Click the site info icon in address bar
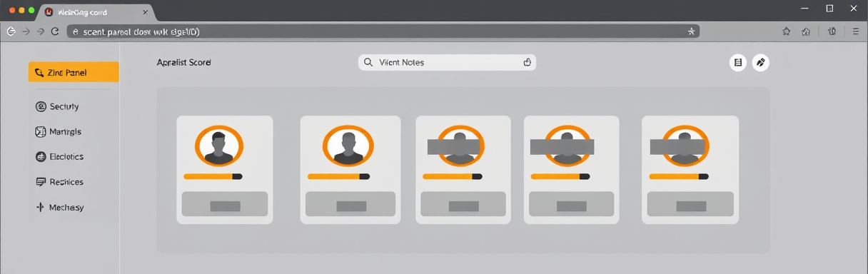The width and height of the screenshot is (868, 274). [x=75, y=31]
